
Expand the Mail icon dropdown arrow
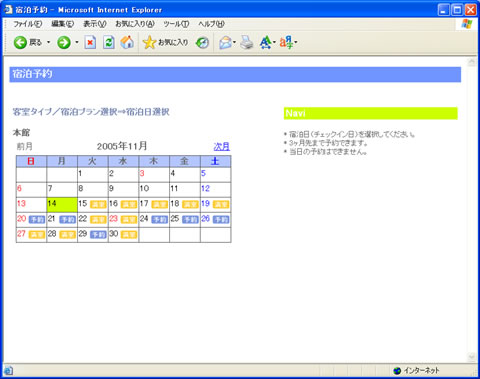[x=234, y=42]
